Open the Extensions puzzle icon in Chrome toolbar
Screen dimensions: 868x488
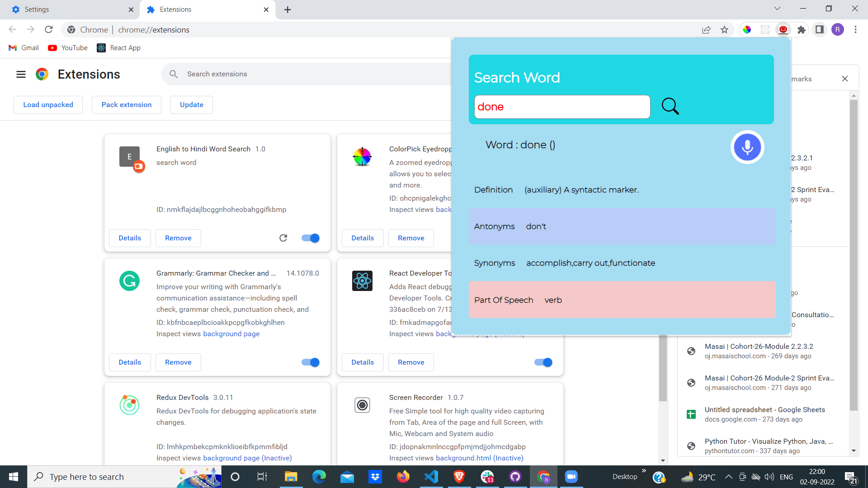(x=802, y=29)
